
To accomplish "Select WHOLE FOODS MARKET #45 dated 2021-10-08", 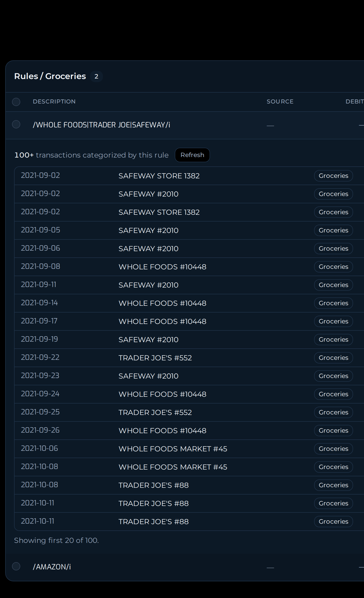I will 189,467.
